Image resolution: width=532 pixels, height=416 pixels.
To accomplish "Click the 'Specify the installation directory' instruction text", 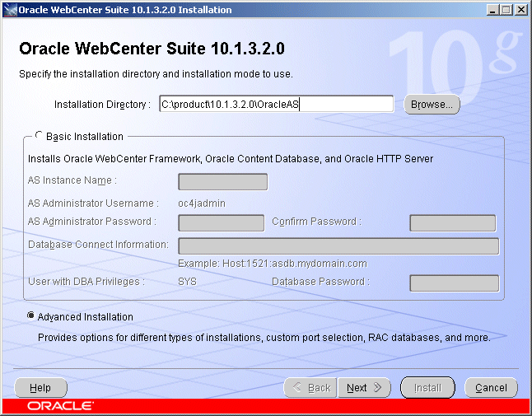I will pos(156,74).
